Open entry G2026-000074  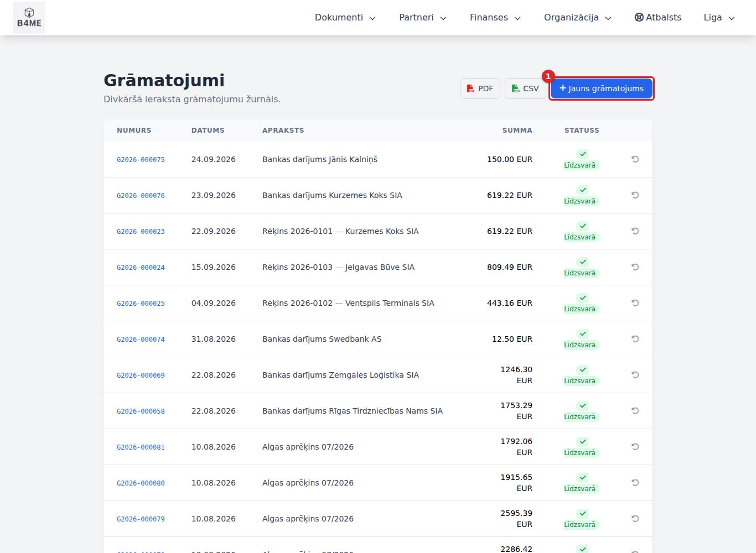click(x=141, y=340)
